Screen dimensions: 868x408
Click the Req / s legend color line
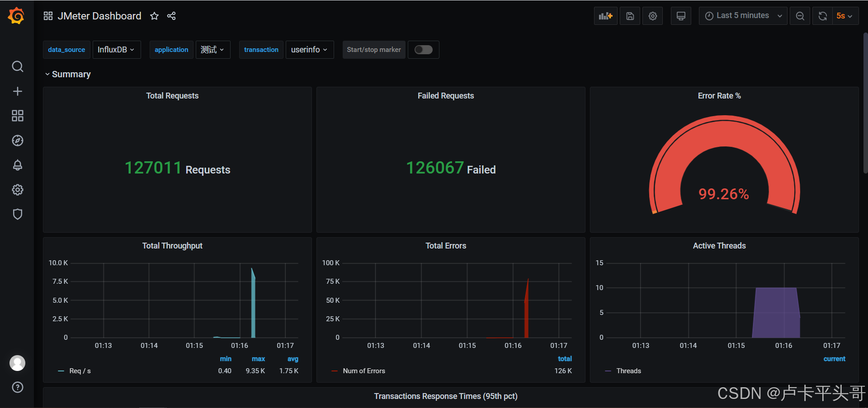point(61,371)
